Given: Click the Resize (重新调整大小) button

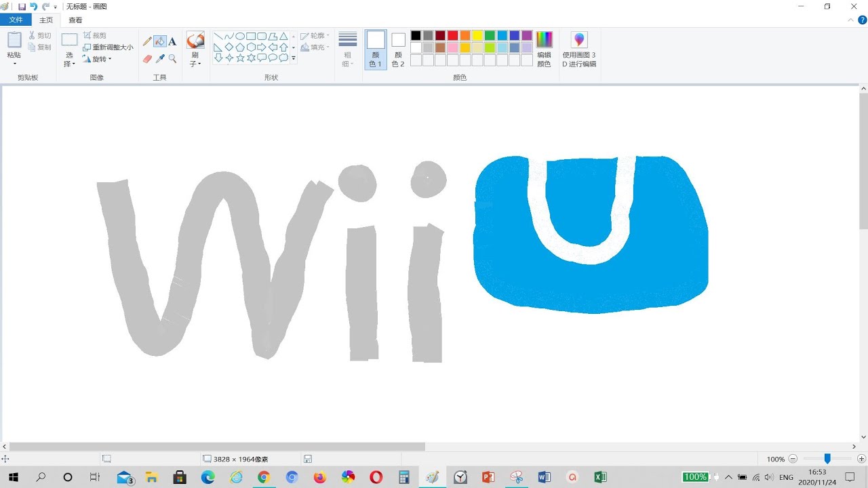Looking at the screenshot, I should (x=108, y=47).
